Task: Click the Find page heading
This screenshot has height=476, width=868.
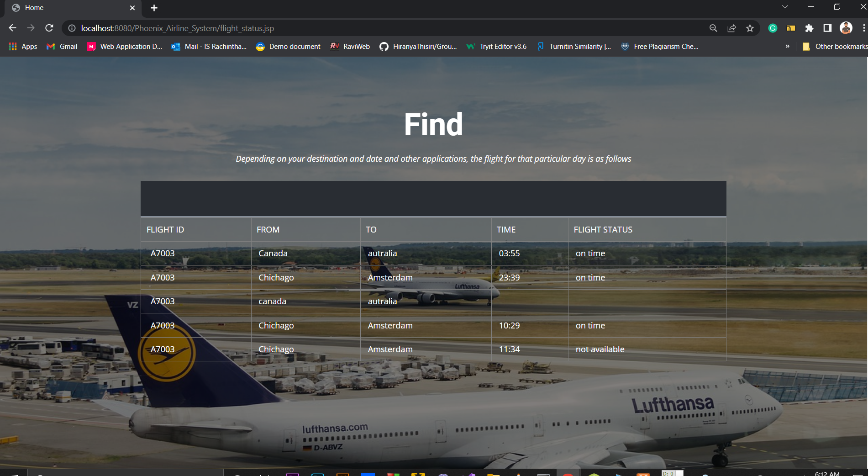Action: coord(433,125)
